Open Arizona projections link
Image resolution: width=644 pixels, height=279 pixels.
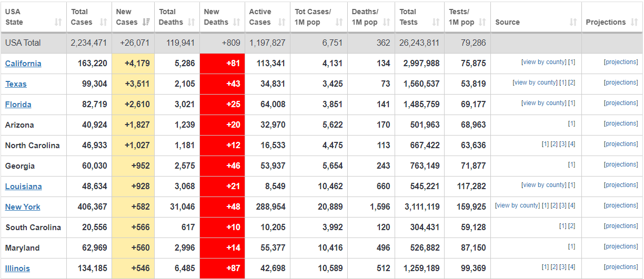pos(621,123)
